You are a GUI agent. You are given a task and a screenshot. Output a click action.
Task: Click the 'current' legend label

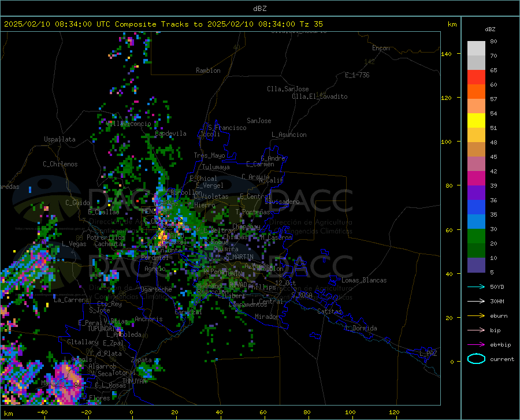(x=502, y=359)
